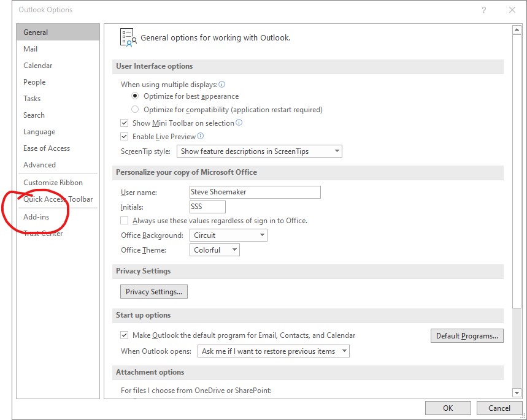Open the Quick Access Toolbar category
The height and width of the screenshot is (420, 527).
tap(58, 199)
